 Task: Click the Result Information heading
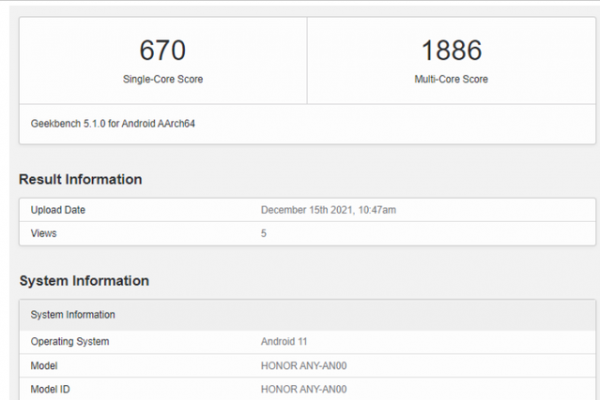coord(80,180)
